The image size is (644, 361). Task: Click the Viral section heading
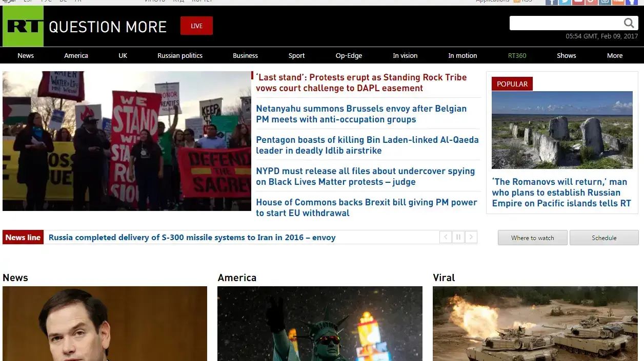click(x=444, y=278)
